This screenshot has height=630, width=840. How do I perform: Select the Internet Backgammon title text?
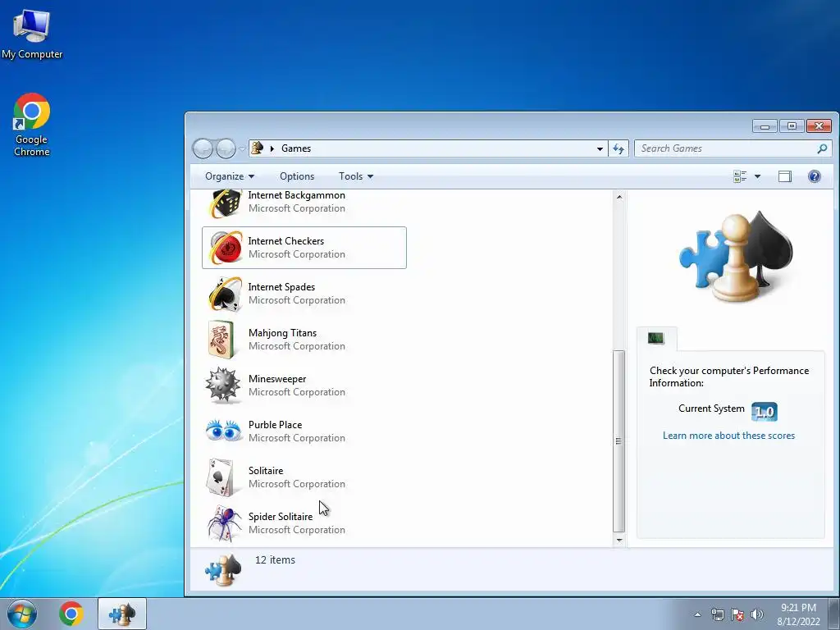pos(296,195)
